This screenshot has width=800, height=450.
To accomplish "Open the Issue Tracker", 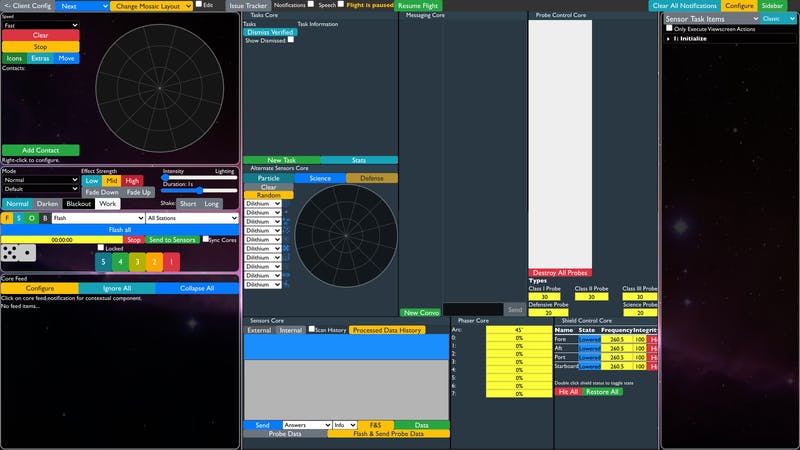I will point(248,6).
